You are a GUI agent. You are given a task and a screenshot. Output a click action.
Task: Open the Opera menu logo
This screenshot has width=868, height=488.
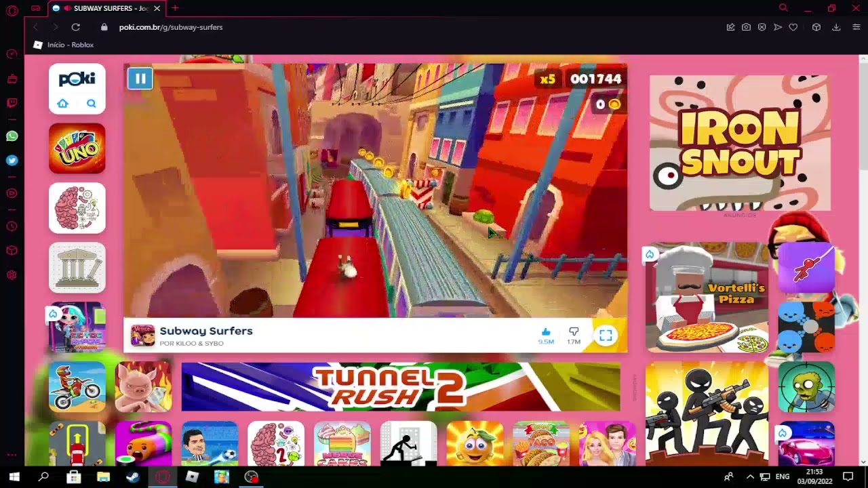[x=12, y=10]
